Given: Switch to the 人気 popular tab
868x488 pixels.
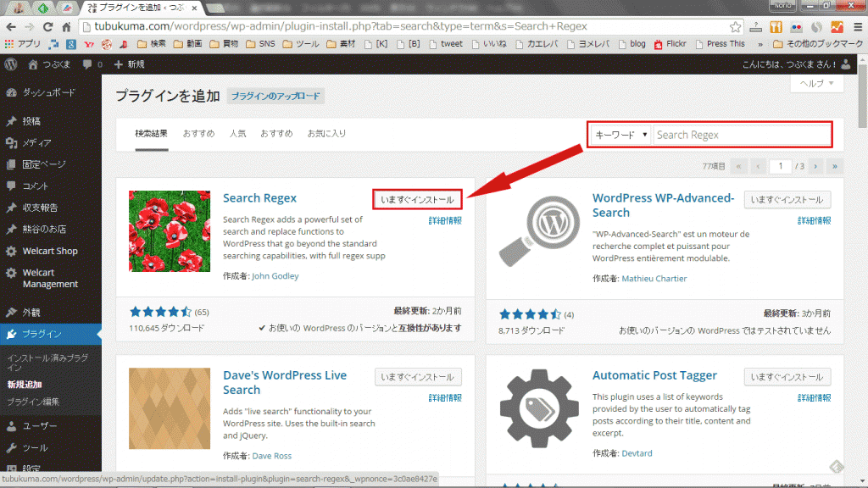Looking at the screenshot, I should coord(237,134).
